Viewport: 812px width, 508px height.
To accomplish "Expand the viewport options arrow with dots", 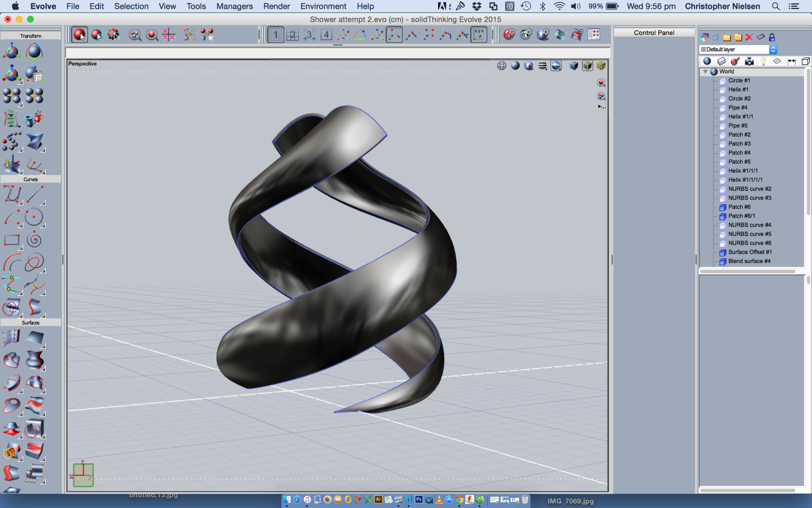I will [602, 107].
